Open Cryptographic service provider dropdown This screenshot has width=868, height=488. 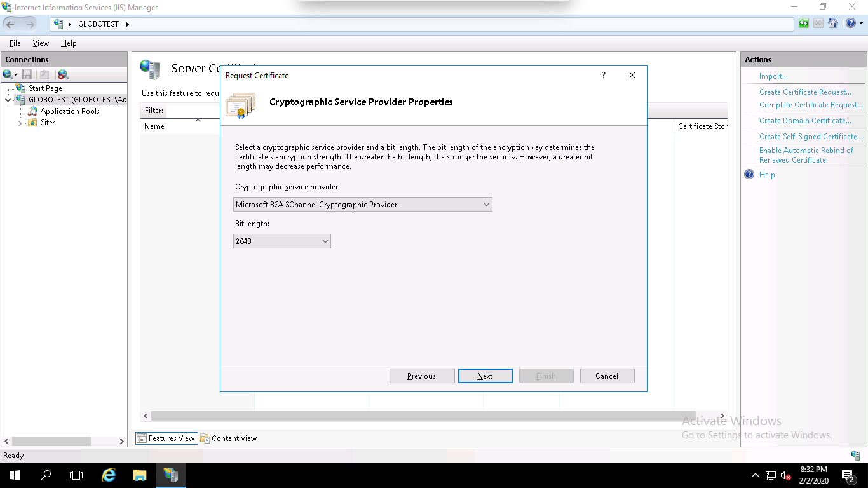coord(363,205)
